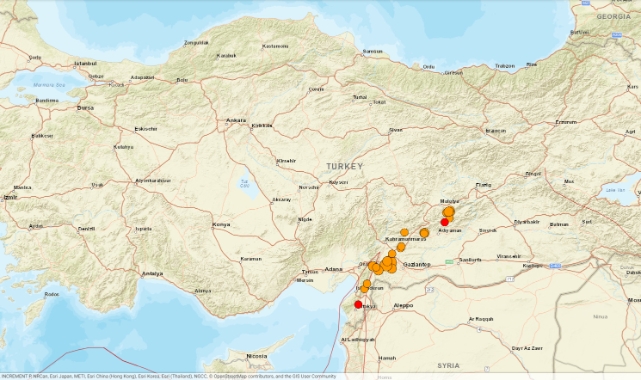The image size is (641, 380).
Task: Select the Nicosia label on Cyprus
Action: (x=257, y=356)
